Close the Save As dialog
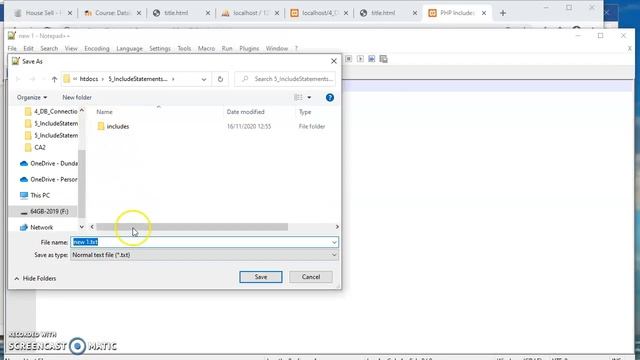Viewport: 640px width, 360px height. [x=333, y=61]
